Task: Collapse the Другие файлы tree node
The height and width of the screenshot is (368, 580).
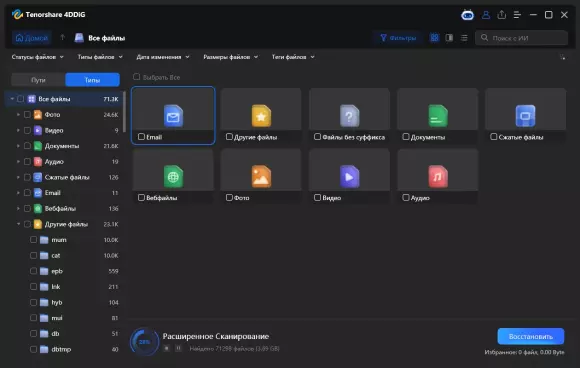Action: pyautogui.click(x=18, y=224)
